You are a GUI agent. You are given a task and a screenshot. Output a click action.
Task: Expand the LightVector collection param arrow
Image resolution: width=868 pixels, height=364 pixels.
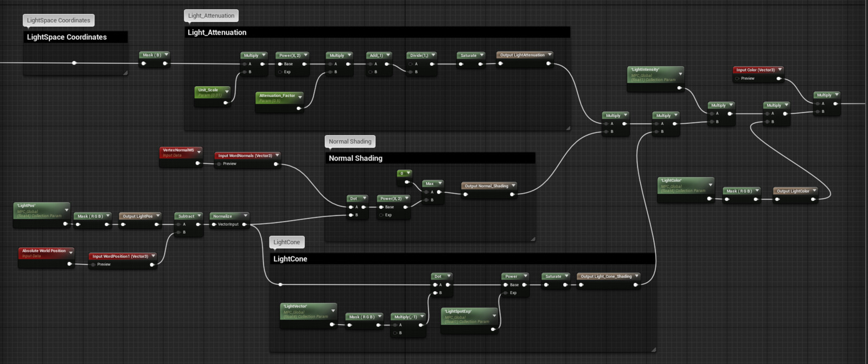pyautogui.click(x=333, y=311)
